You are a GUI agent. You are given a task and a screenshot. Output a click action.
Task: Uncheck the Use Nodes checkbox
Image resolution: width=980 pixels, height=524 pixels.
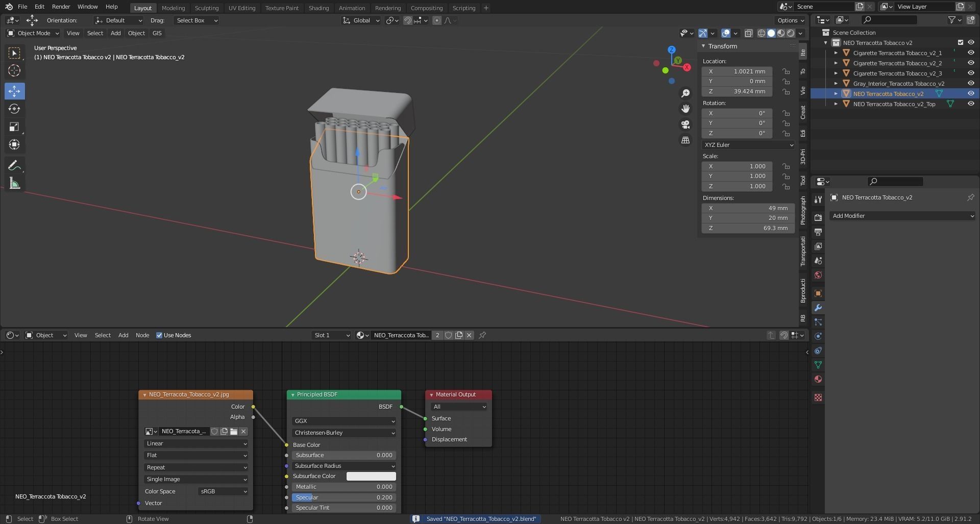[159, 335]
